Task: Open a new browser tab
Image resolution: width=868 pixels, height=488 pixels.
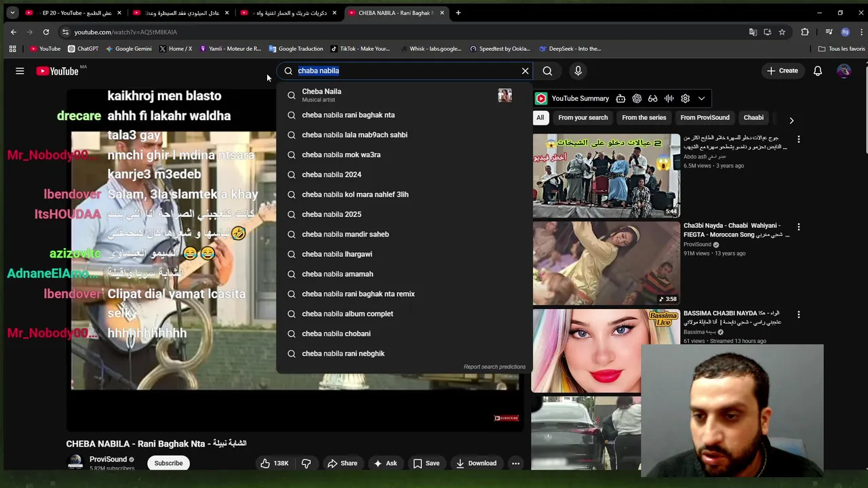Action: [458, 12]
